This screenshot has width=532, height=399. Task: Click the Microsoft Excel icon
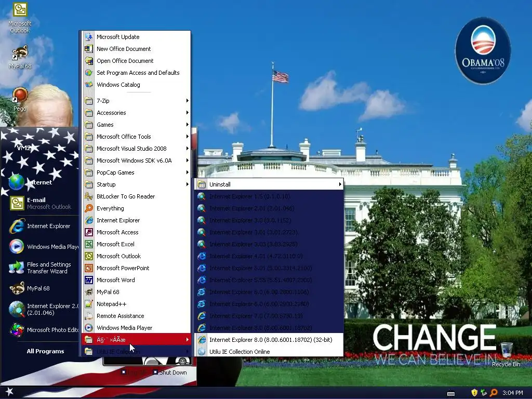pyautogui.click(x=88, y=244)
